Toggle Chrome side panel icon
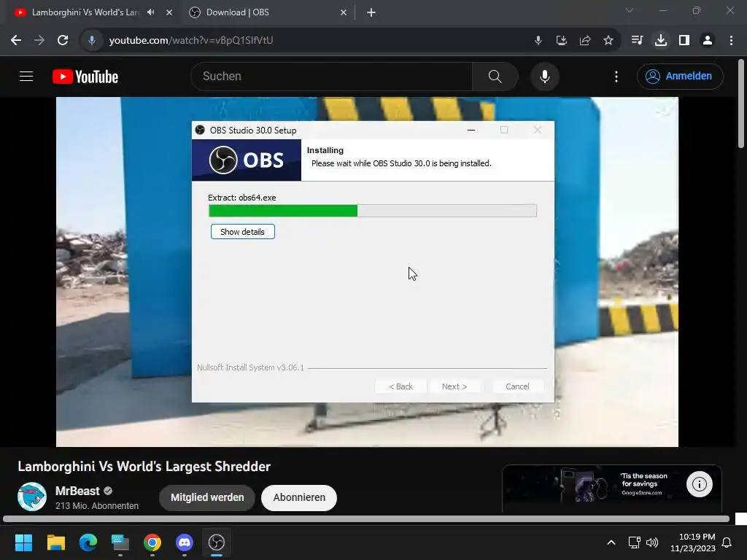 [684, 41]
